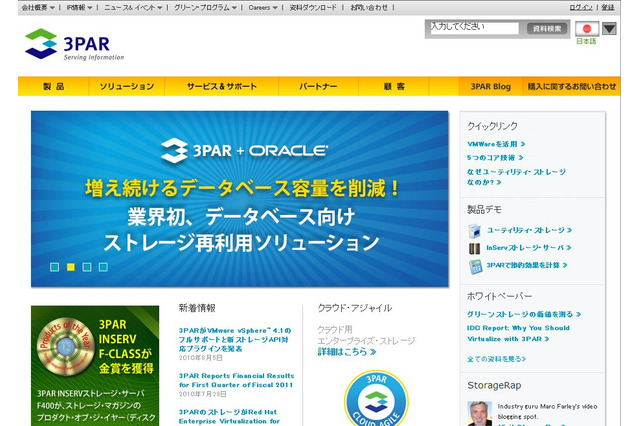This screenshot has width=640, height=426.
Task: Open the ユーティリティ・ストレージ demo link
Action: coord(529,230)
